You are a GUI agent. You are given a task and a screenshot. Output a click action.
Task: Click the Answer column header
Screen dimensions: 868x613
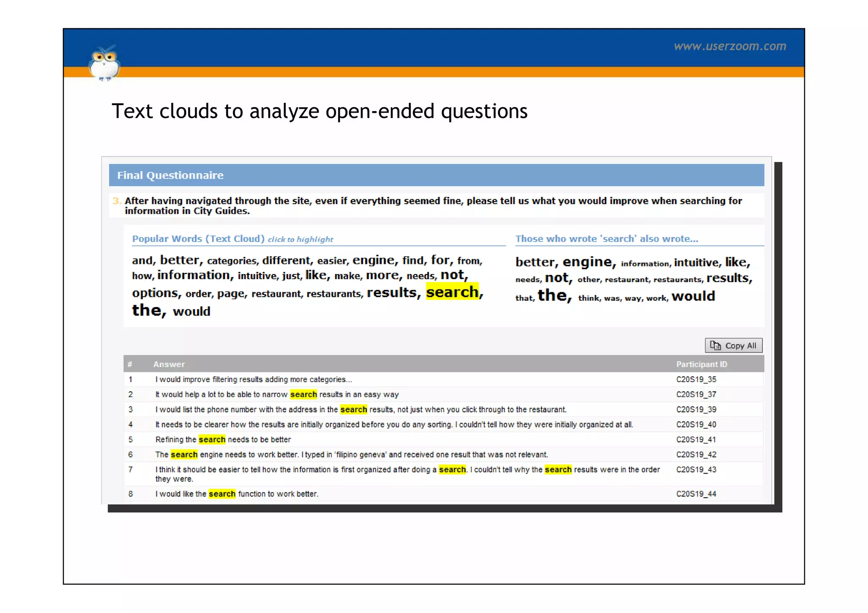coord(169,364)
